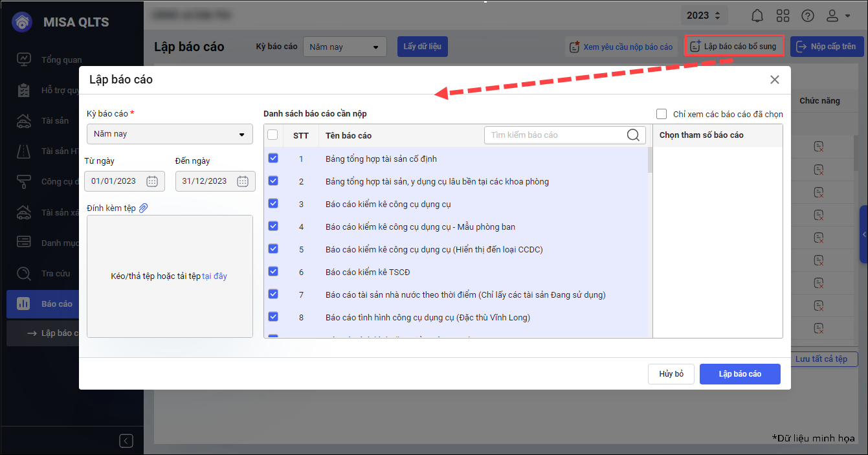868x455 pixels.
Task: Click the Hủy bỏ button
Action: (x=671, y=374)
